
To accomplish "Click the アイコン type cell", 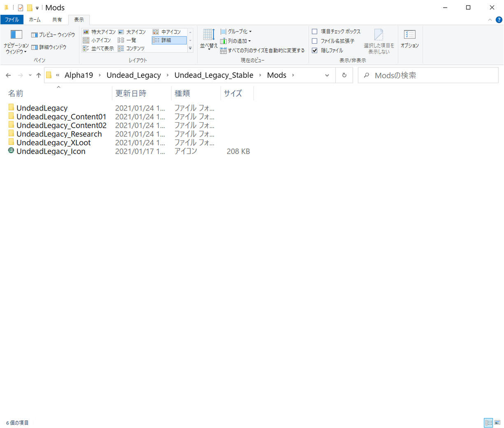I will (x=186, y=151).
